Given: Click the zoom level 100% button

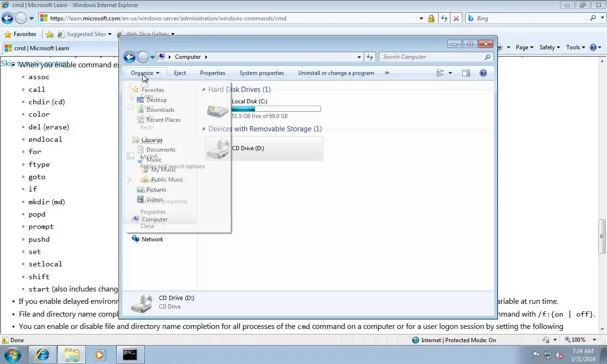Looking at the screenshot, I should (575, 340).
